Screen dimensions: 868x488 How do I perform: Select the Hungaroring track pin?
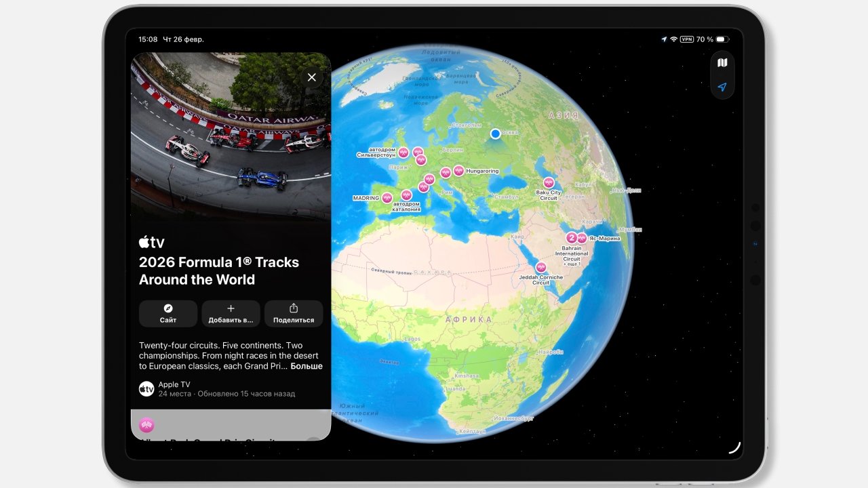458,171
